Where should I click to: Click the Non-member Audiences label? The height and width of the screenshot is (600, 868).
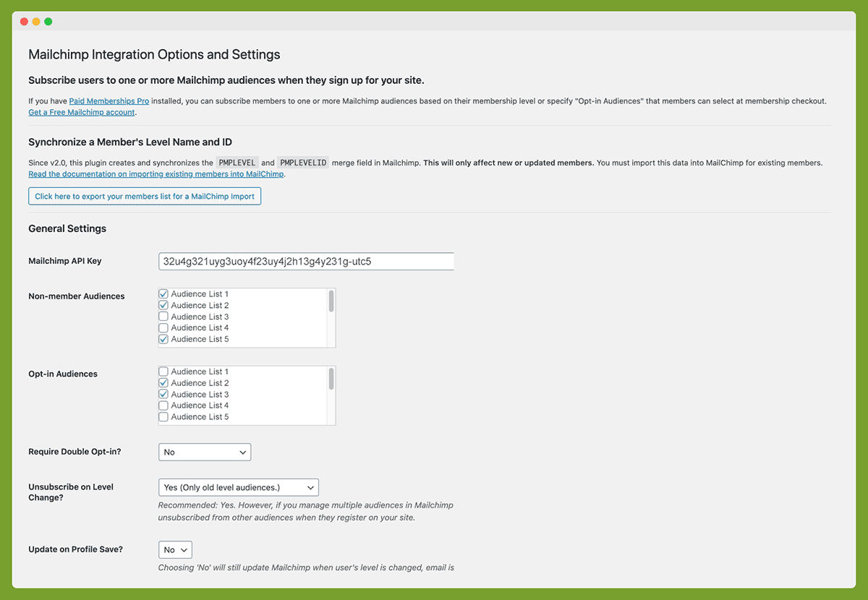pos(77,296)
